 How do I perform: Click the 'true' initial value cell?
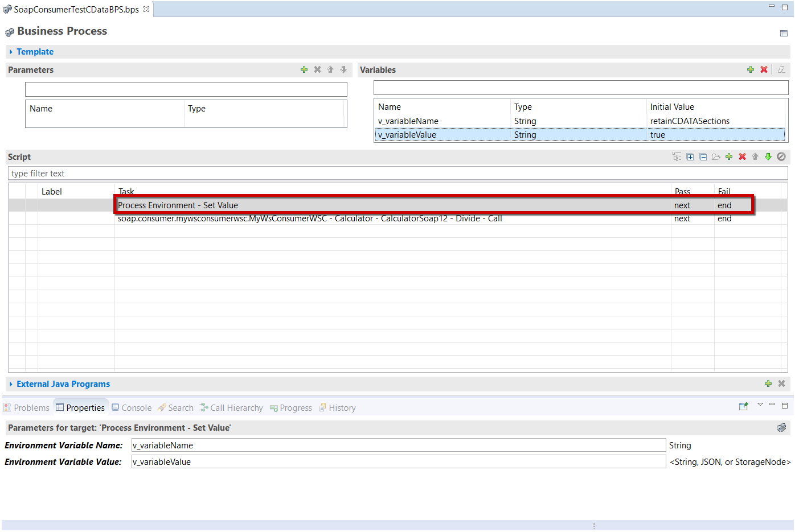click(x=658, y=135)
